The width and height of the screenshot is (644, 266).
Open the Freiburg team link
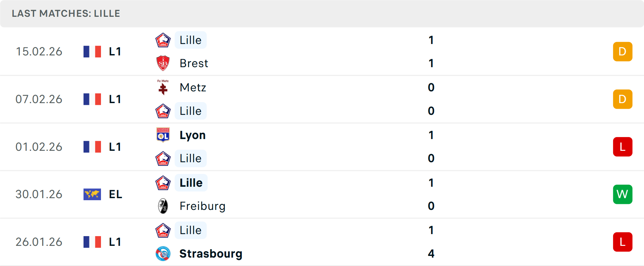[x=202, y=206]
